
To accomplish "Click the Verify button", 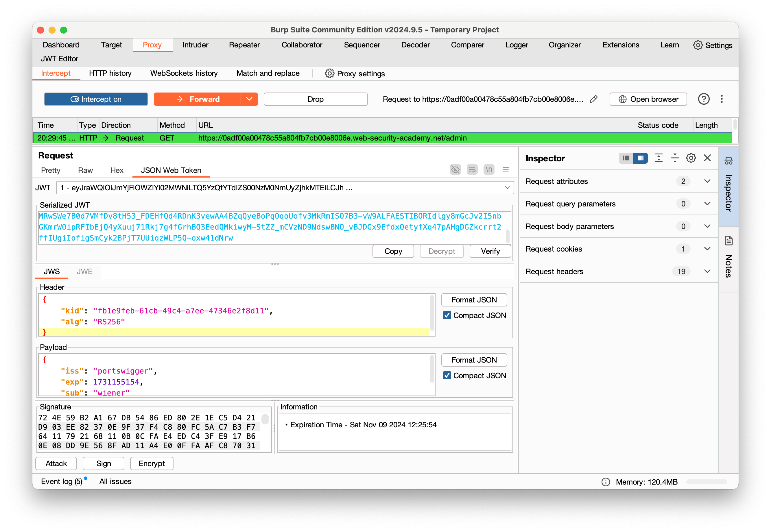I will point(490,251).
